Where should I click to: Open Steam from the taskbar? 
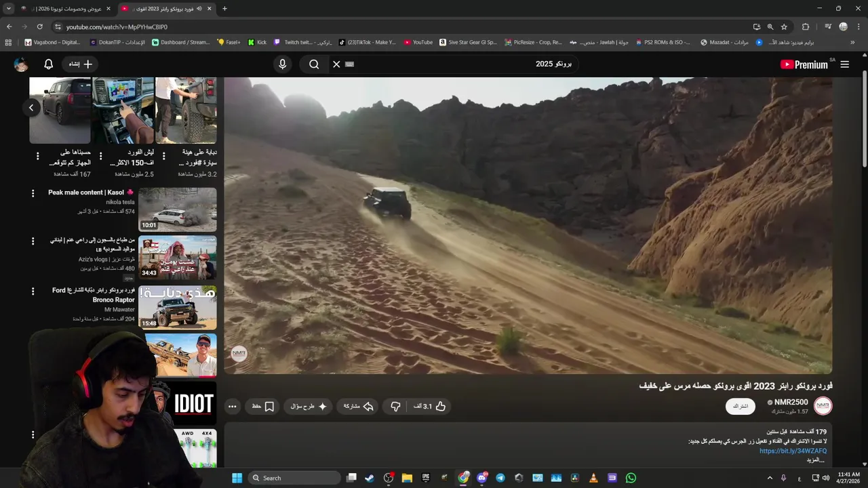click(370, 478)
